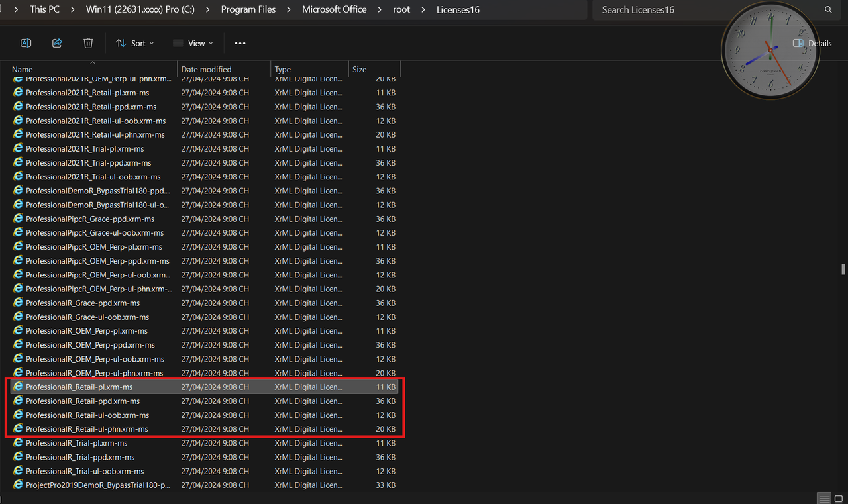848x504 pixels.
Task: Click the file icon of ProfessionalPipcR_OEM_Perp-pl.xrm-ms
Action: click(18, 246)
